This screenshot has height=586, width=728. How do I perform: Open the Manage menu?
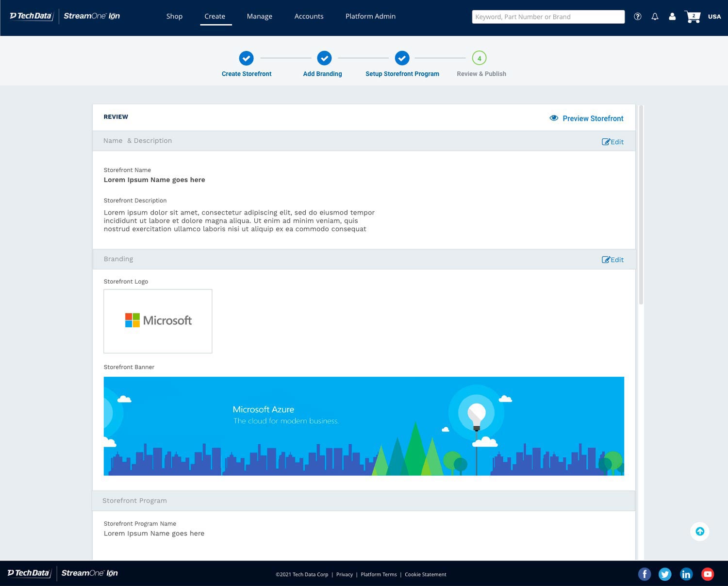coord(259,17)
